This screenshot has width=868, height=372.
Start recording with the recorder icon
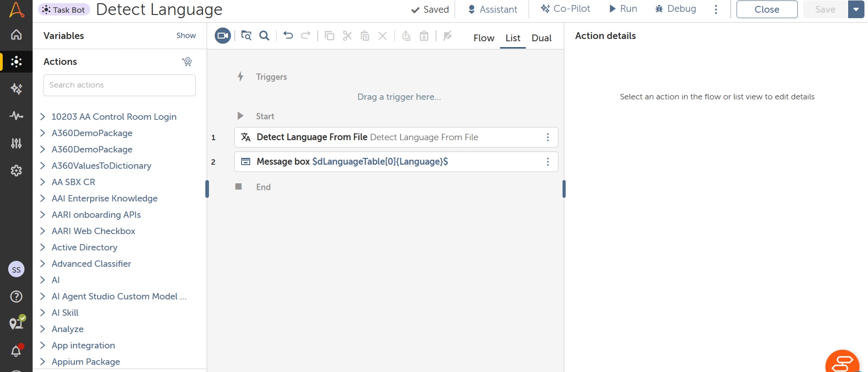point(223,36)
